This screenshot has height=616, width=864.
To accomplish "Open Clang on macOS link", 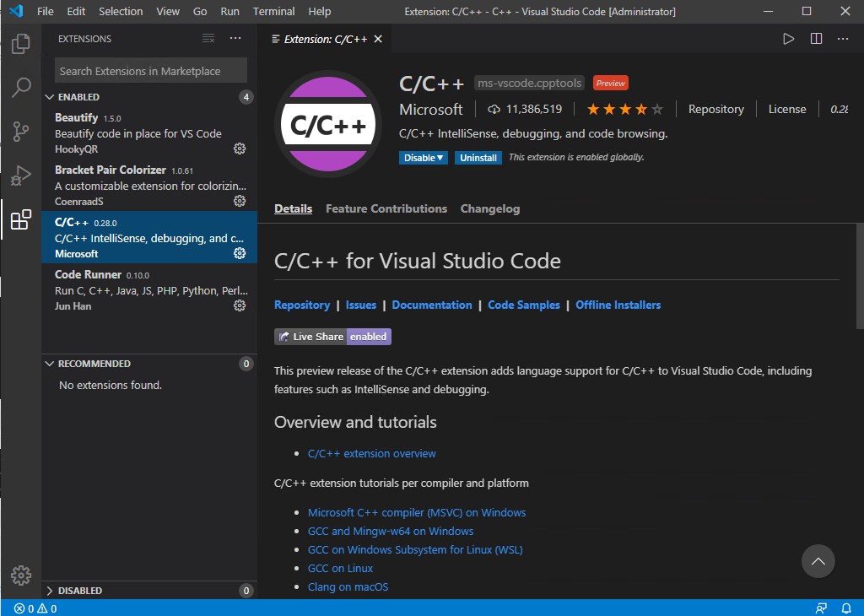I will (x=348, y=586).
